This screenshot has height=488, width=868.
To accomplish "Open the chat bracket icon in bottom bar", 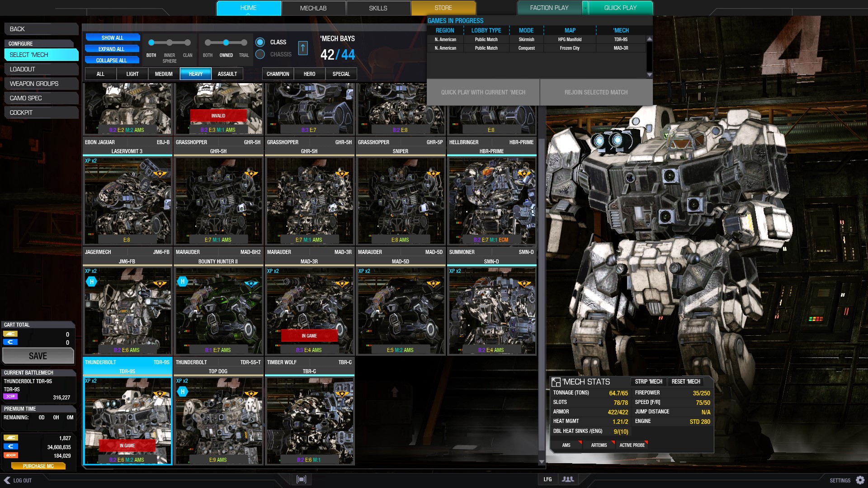I will point(302,479).
